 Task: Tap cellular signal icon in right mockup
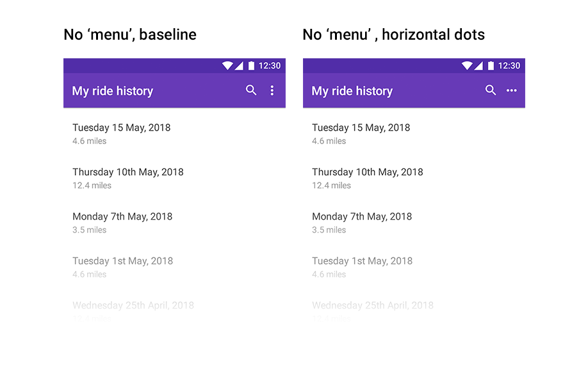tap(478, 66)
